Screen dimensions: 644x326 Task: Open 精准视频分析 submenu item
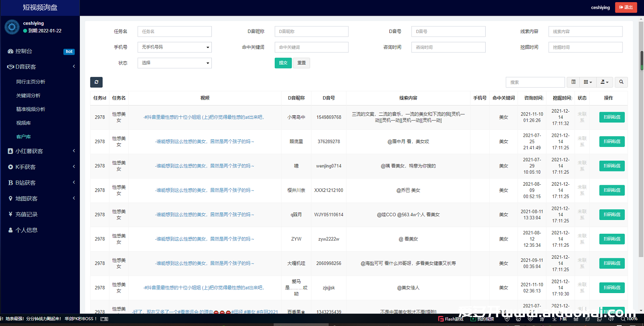(x=31, y=109)
